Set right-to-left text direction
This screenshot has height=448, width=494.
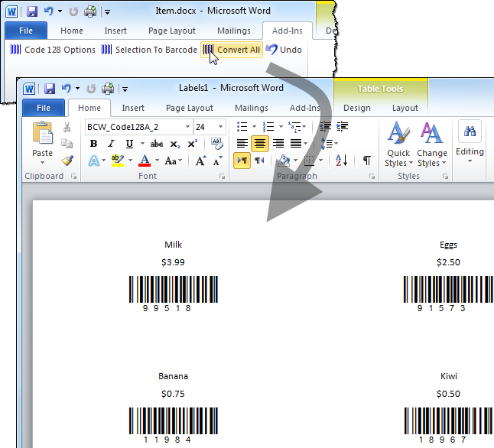[x=259, y=161]
